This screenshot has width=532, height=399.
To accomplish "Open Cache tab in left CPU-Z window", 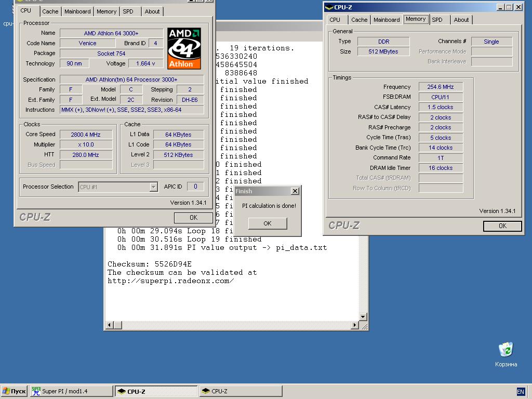I will click(x=50, y=11).
